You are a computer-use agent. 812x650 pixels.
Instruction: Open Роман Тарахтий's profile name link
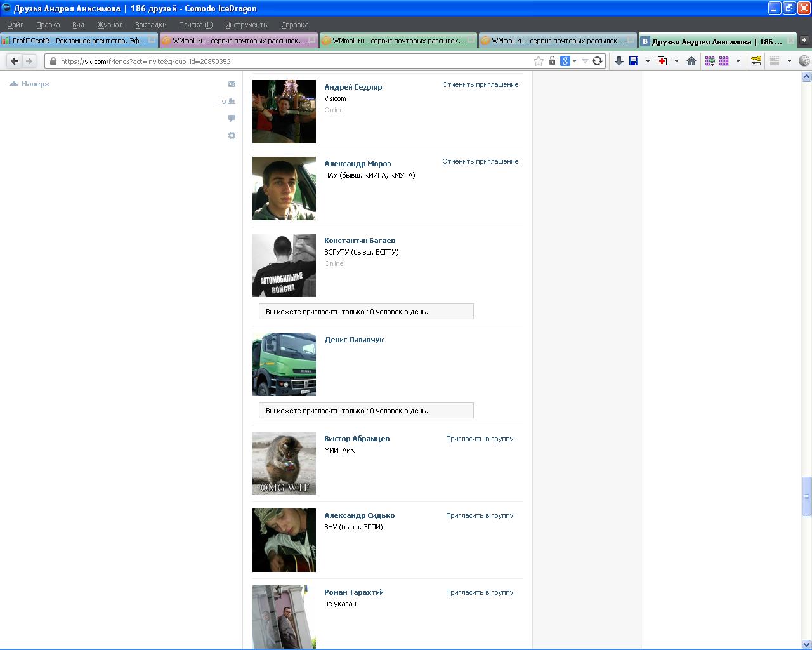click(x=353, y=592)
